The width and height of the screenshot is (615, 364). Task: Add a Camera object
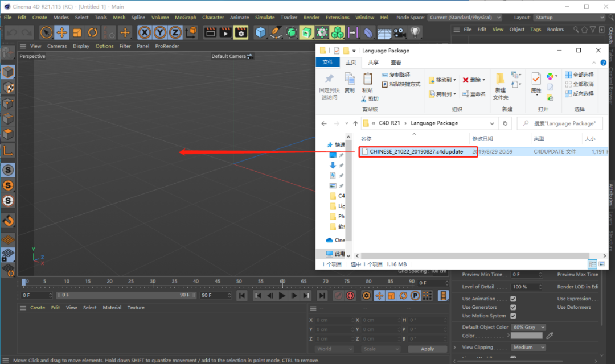click(x=400, y=32)
